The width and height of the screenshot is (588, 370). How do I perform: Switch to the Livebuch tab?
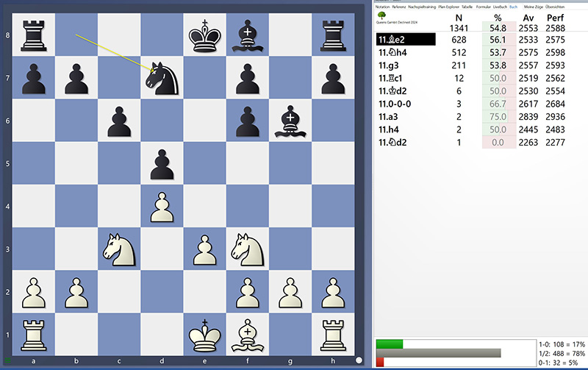500,6
